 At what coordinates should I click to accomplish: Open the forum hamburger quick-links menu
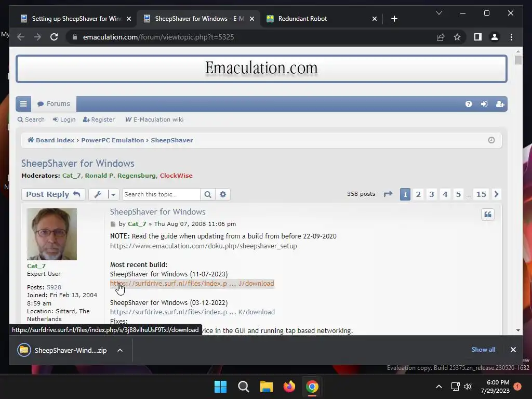[x=23, y=104]
